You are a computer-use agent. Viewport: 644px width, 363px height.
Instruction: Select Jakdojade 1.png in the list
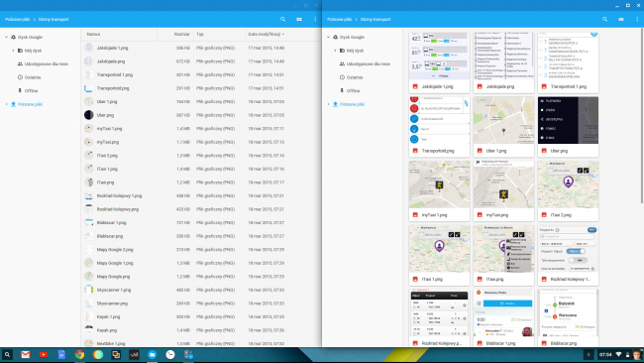(201, 48)
